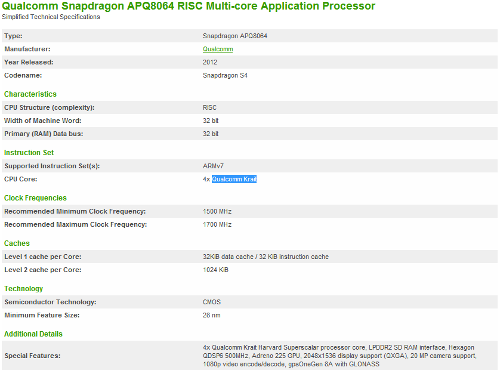The image size is (500, 370).
Task: Click the Snapdragon S4 codename value
Action: point(225,76)
